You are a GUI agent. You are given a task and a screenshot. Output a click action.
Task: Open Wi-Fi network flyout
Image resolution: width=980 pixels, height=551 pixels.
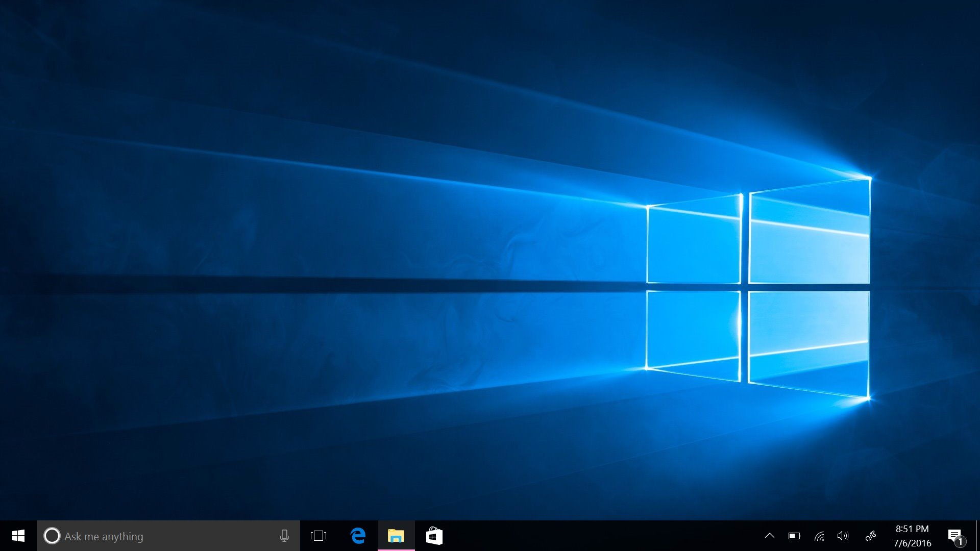click(819, 536)
